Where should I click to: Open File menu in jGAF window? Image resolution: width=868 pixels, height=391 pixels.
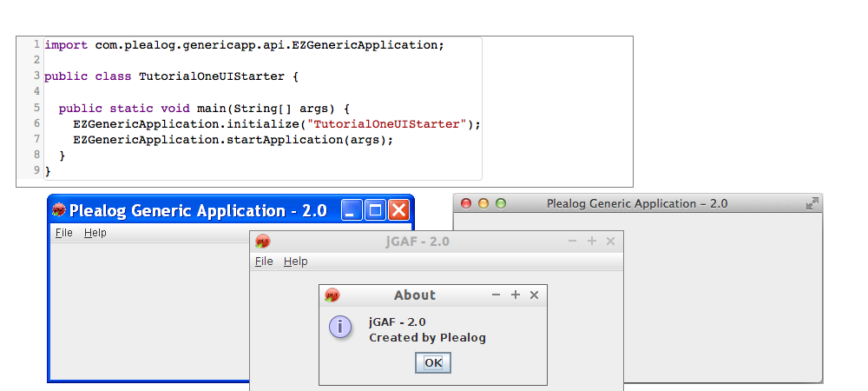pos(264,262)
